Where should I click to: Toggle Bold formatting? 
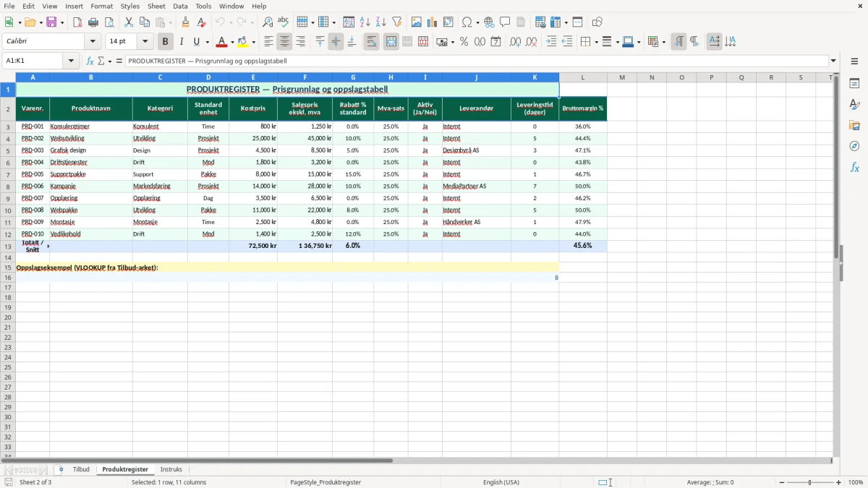tap(166, 42)
